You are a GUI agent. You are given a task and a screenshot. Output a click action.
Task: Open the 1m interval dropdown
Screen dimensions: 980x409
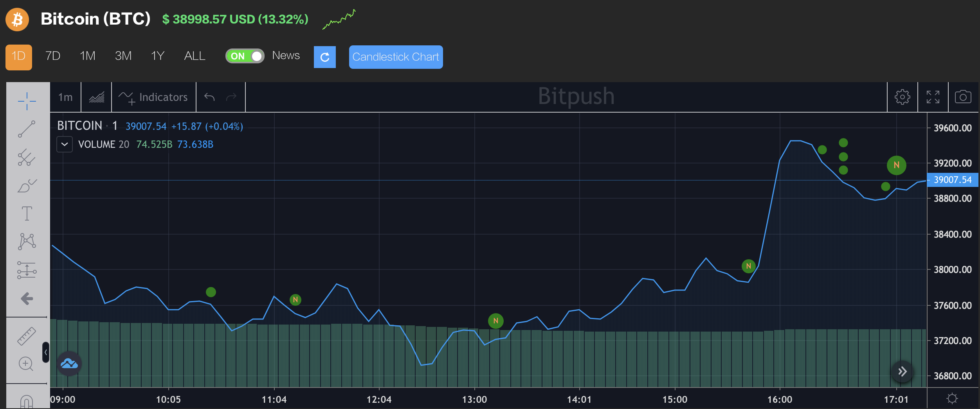click(x=65, y=97)
